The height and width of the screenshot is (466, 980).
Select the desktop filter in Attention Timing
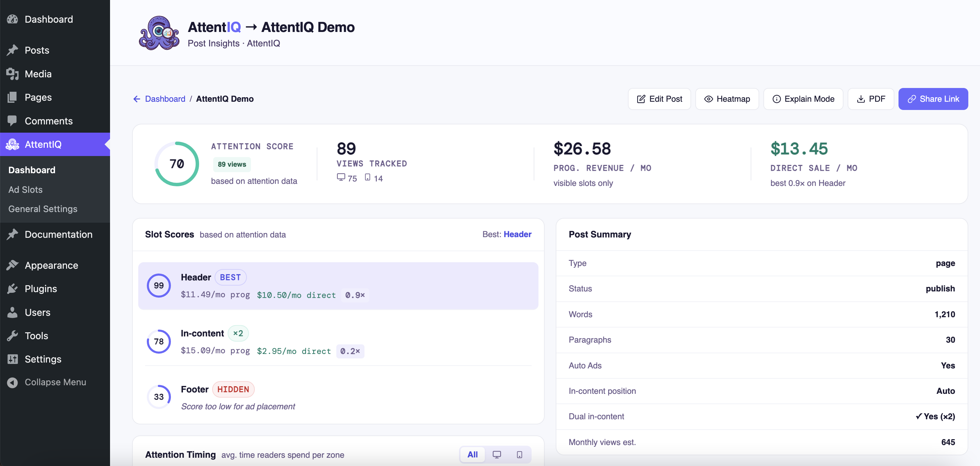coord(497,455)
